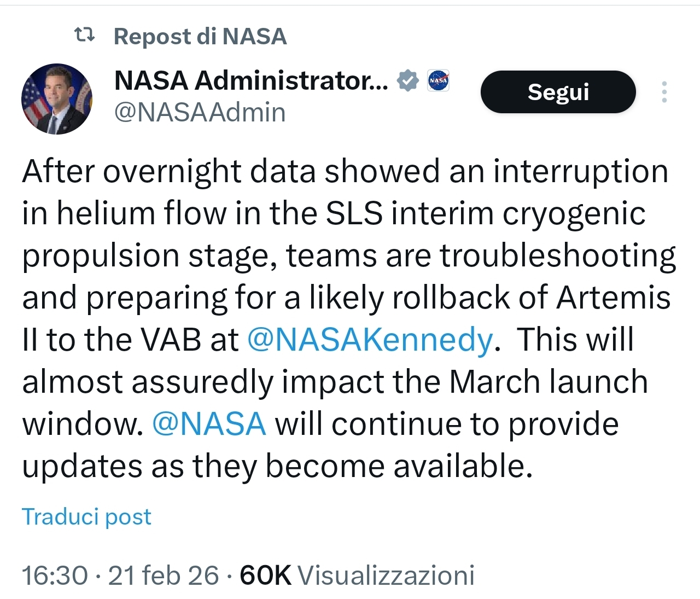Click the "21 feb 26" post date

click(164, 575)
